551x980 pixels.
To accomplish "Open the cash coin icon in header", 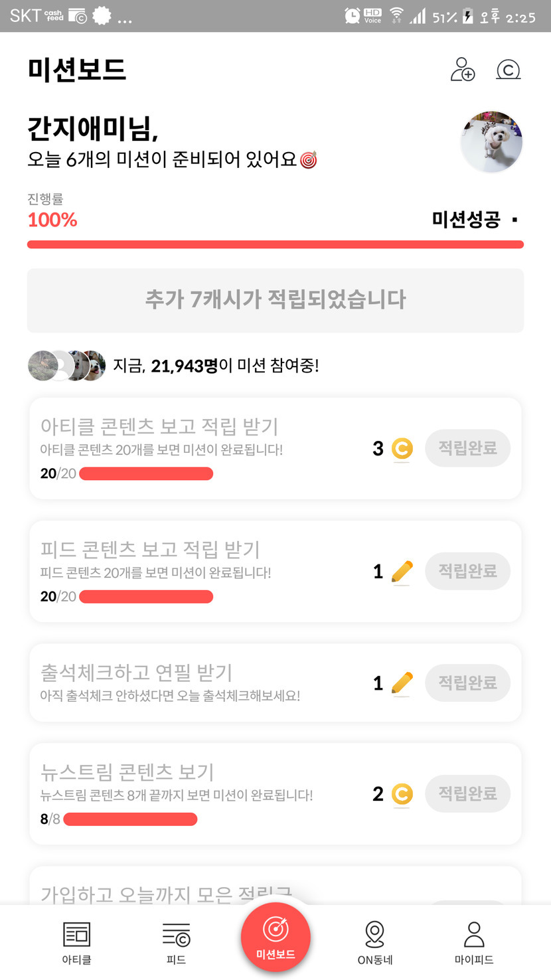I will pos(509,70).
